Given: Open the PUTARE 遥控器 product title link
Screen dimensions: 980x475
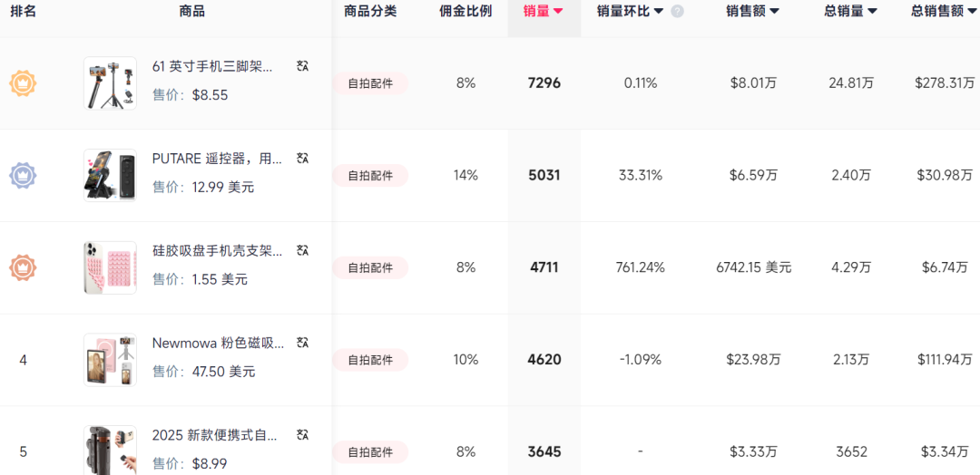Looking at the screenshot, I should tap(217, 160).
